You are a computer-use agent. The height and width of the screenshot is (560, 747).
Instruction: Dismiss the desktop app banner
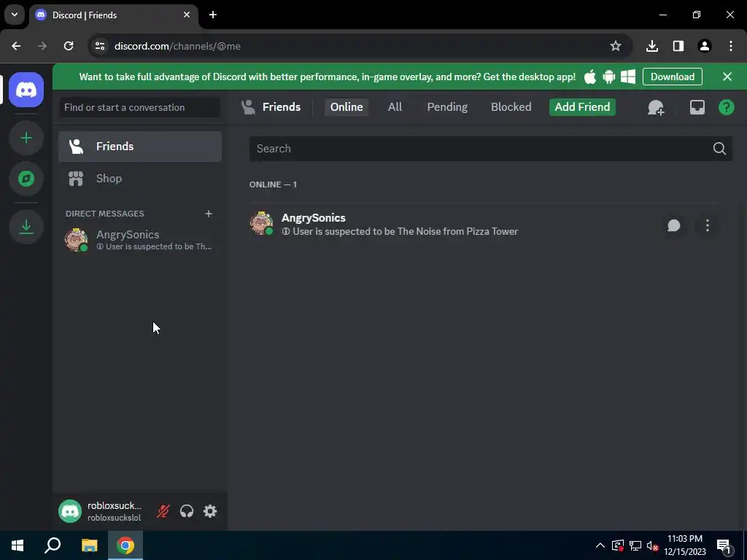[x=727, y=77]
